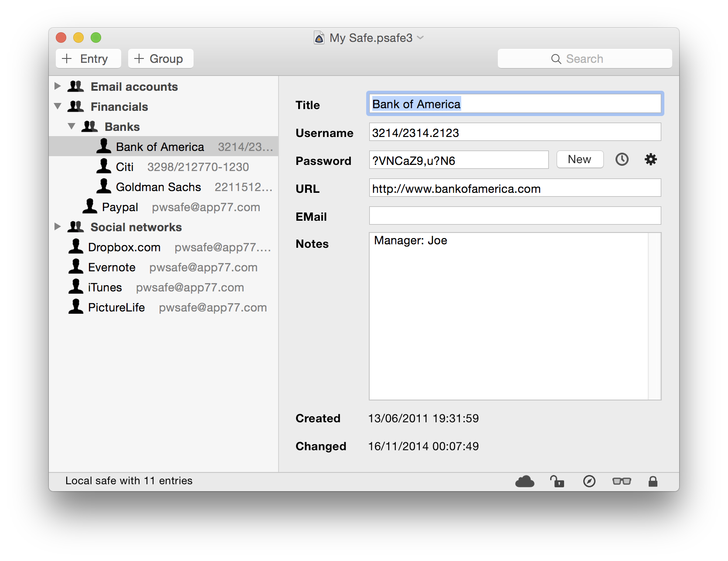The width and height of the screenshot is (728, 561).
Task: Click the Notes area scrollbar
Action: [654, 316]
